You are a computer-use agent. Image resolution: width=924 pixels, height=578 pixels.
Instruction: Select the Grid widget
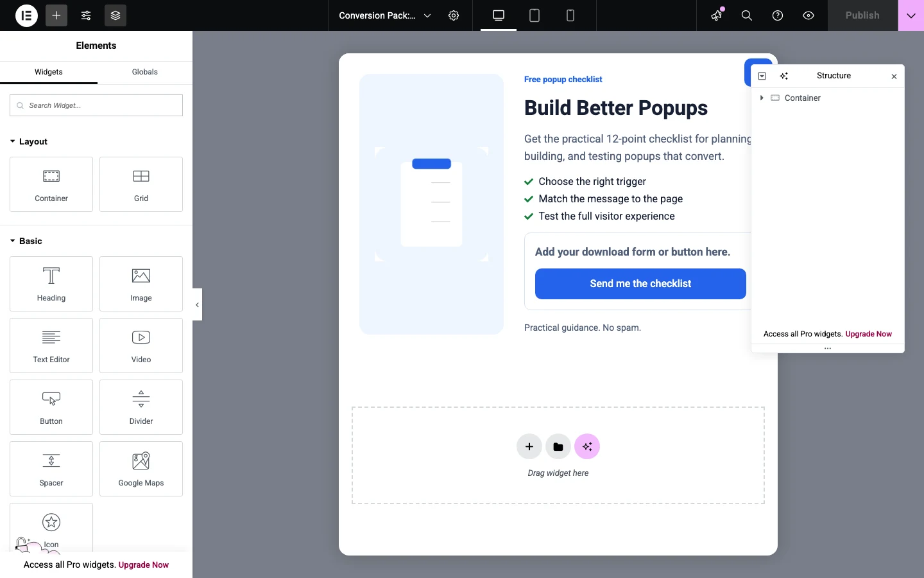pos(141,184)
